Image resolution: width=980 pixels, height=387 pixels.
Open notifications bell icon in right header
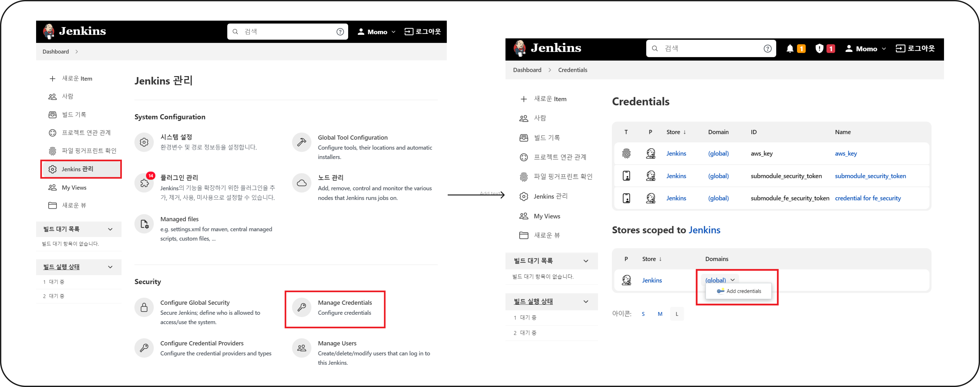click(790, 49)
